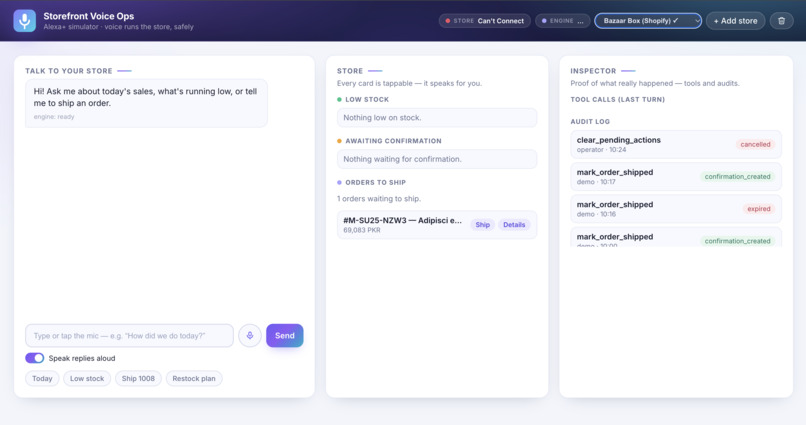Toggle Speak replies aloud switch
The image size is (806, 425).
tap(34, 358)
